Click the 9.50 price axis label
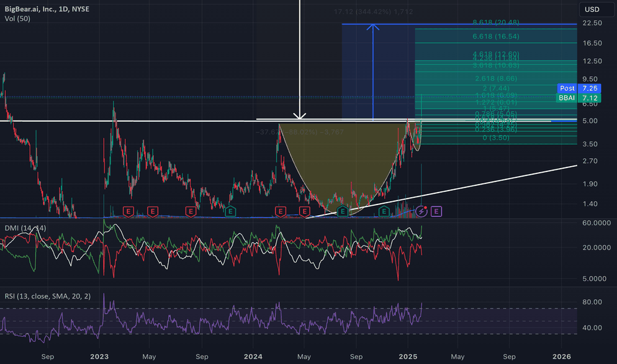This screenshot has height=364, width=617. tap(591, 79)
